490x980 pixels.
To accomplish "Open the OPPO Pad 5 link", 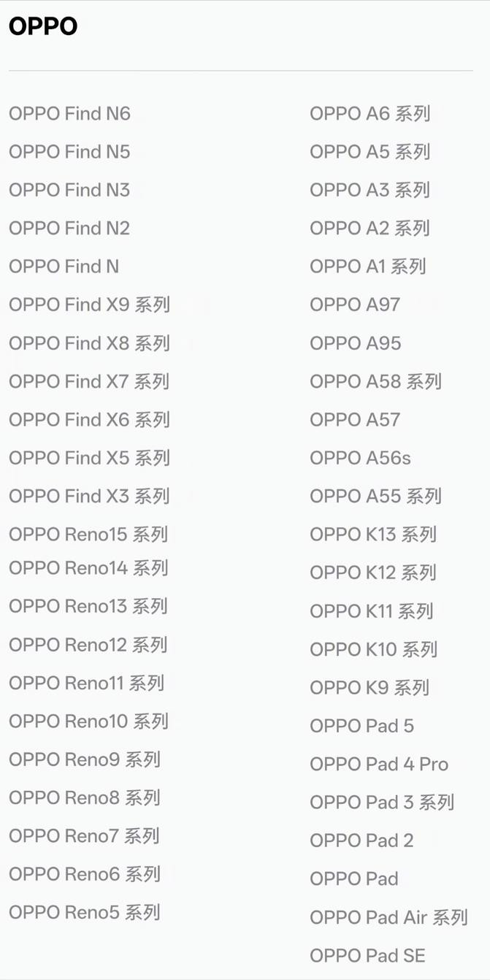I will (361, 727).
